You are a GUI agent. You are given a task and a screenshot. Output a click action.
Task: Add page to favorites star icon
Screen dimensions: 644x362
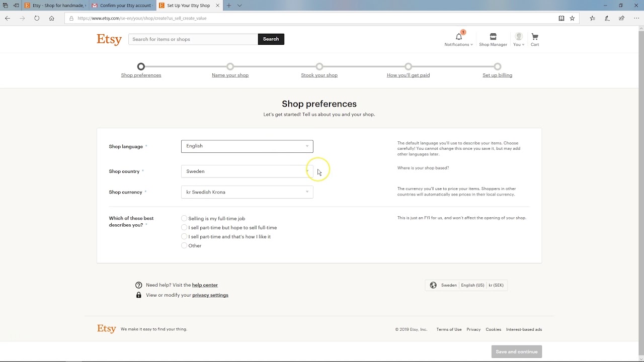[x=572, y=18]
